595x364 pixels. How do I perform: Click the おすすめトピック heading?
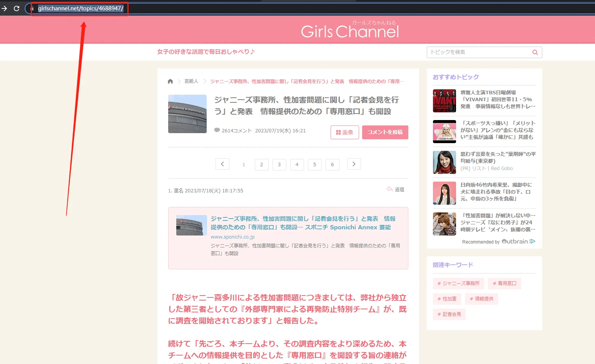tap(456, 77)
